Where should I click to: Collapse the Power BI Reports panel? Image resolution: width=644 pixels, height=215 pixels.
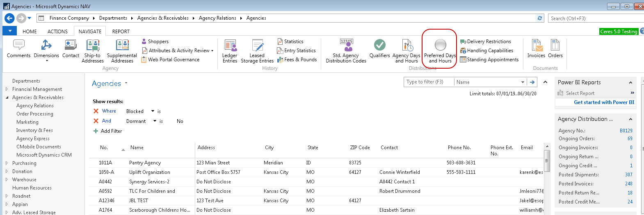click(631, 83)
